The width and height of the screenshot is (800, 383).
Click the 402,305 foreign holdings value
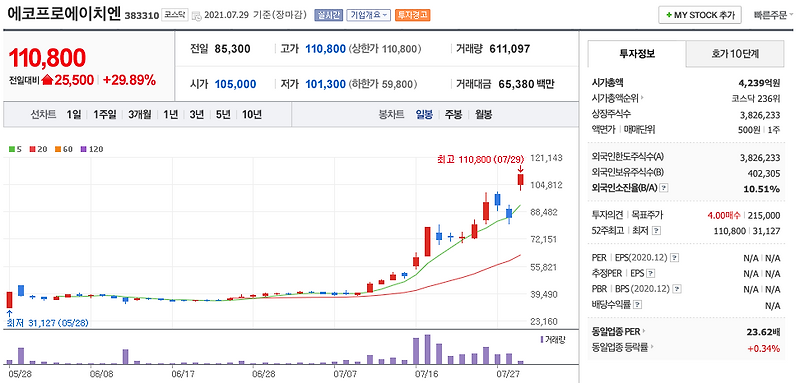pos(764,172)
